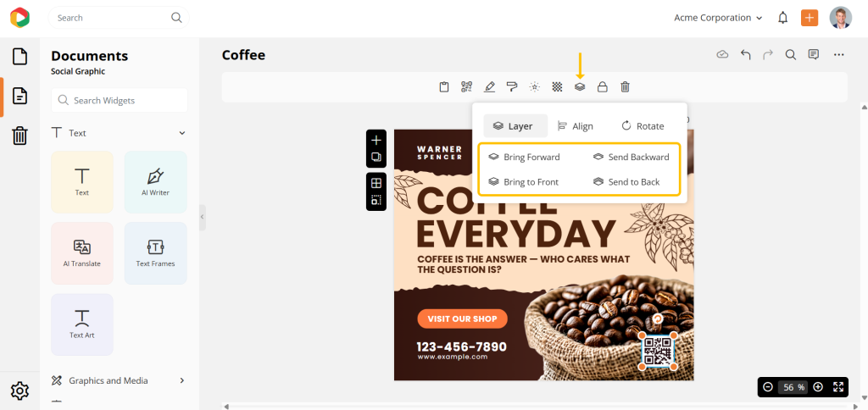Click the Search Widgets input field
The image size is (868, 410).
click(119, 100)
